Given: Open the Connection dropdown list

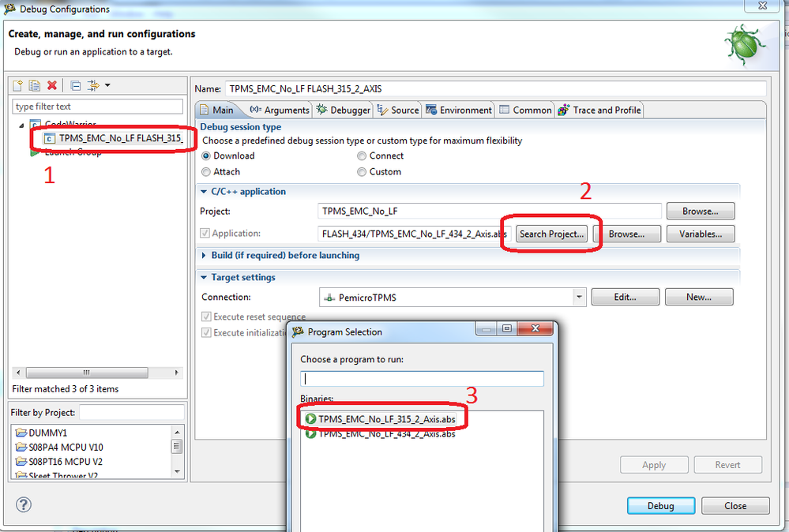Looking at the screenshot, I should point(579,297).
